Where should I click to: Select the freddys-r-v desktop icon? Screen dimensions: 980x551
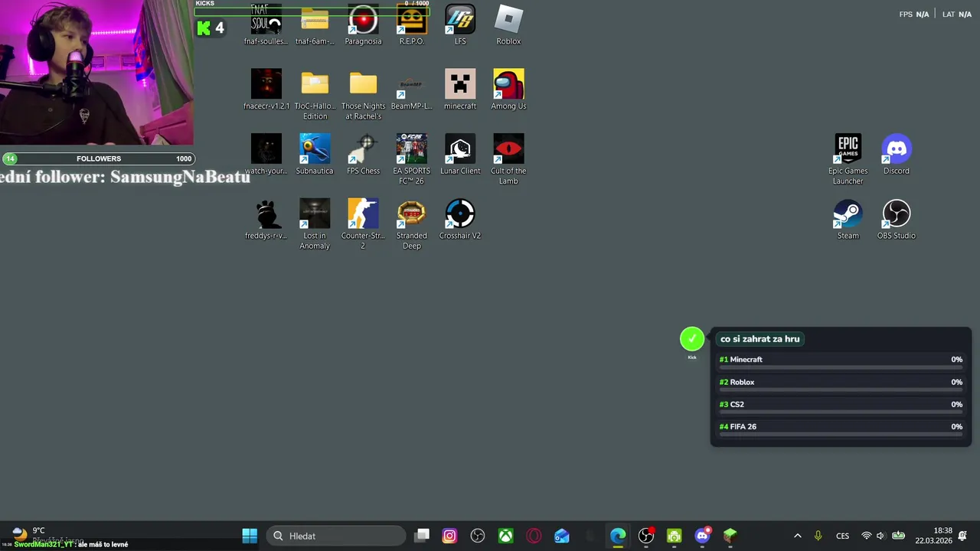(x=266, y=220)
